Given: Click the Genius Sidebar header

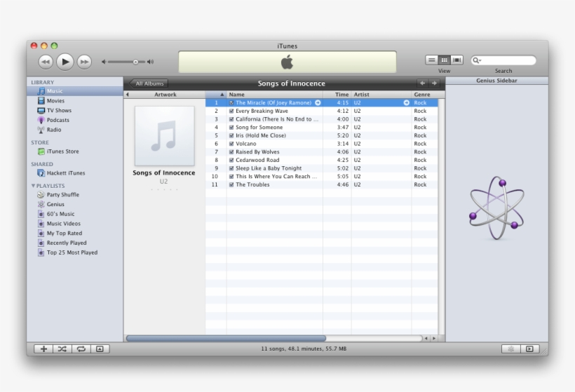Looking at the screenshot, I should click(x=496, y=81).
